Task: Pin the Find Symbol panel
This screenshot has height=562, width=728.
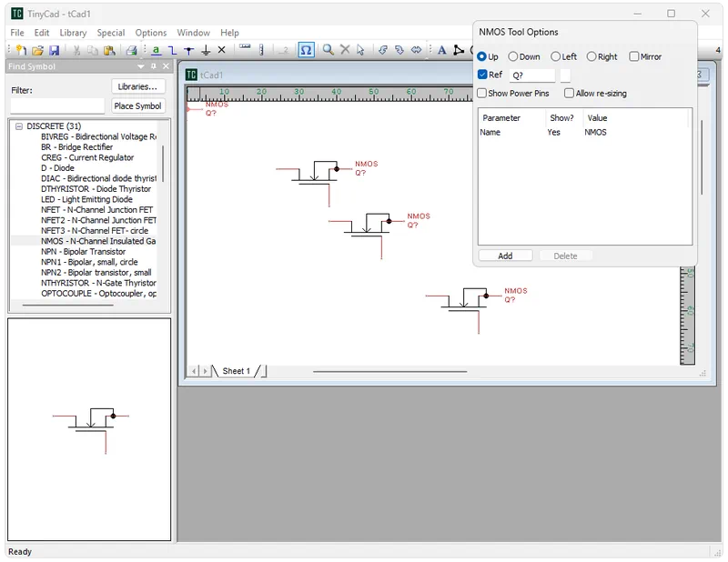Action: (154, 66)
